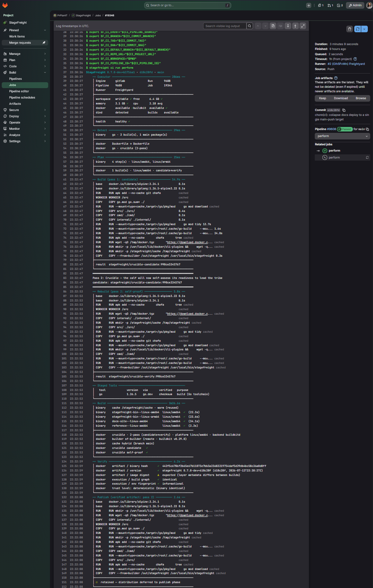Click the StageFreight project avatar in sidebar
Viewport: 373px width, 588px height.
tap(5, 23)
